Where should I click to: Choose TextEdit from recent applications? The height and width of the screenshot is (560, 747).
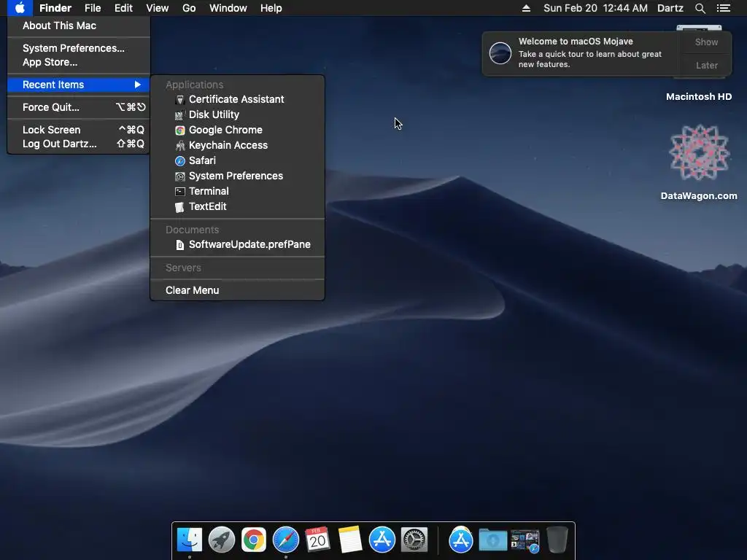click(x=237, y=206)
